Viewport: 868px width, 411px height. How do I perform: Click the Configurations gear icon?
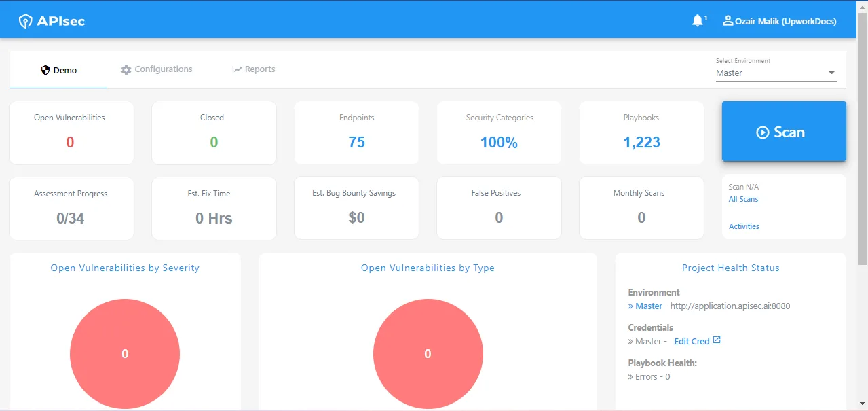126,69
